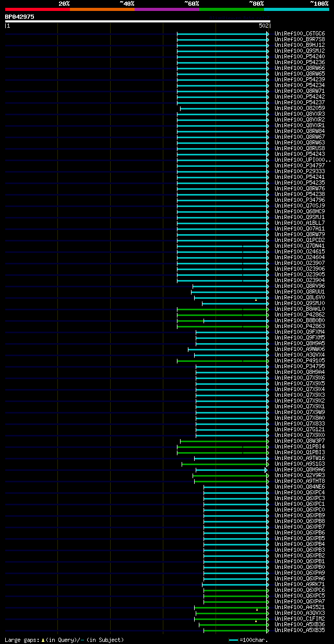The width and height of the screenshot is (334, 644).
Task: Click the orange ~40% identity legend segment
Action: [x=102, y=9]
